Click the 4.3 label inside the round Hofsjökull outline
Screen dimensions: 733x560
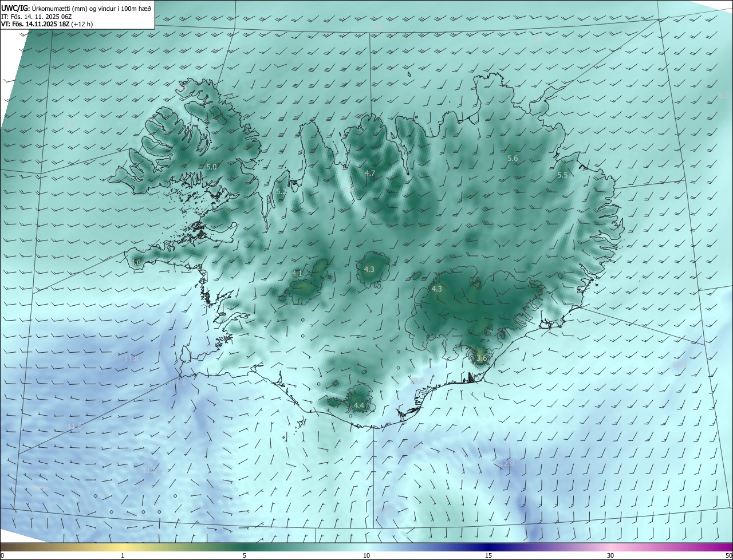click(369, 269)
